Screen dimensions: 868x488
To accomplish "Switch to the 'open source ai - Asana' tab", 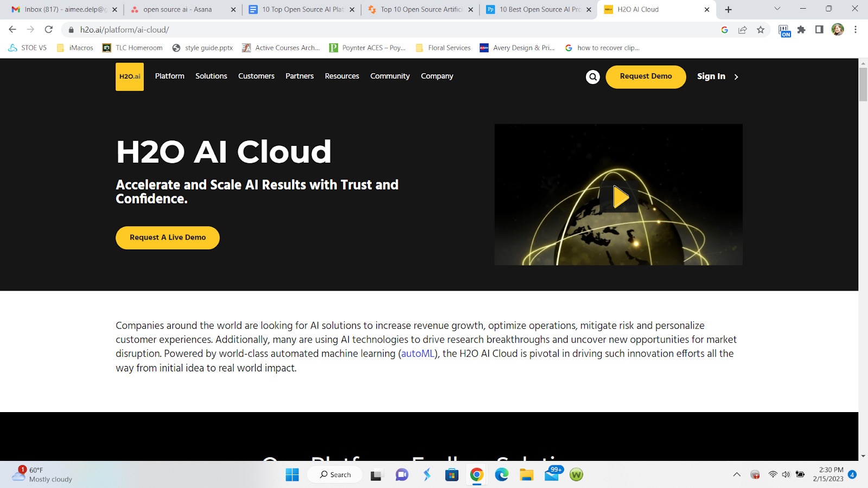I will (179, 9).
